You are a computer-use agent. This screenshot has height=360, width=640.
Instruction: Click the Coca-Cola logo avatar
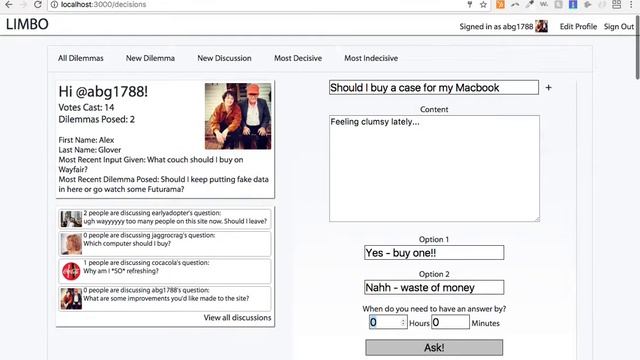pyautogui.click(x=71, y=271)
